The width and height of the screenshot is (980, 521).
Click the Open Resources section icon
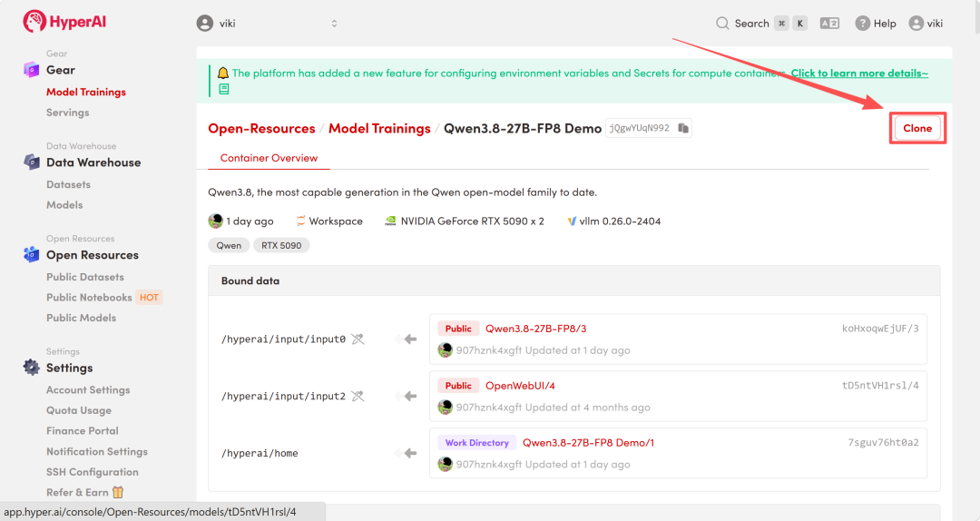31,254
